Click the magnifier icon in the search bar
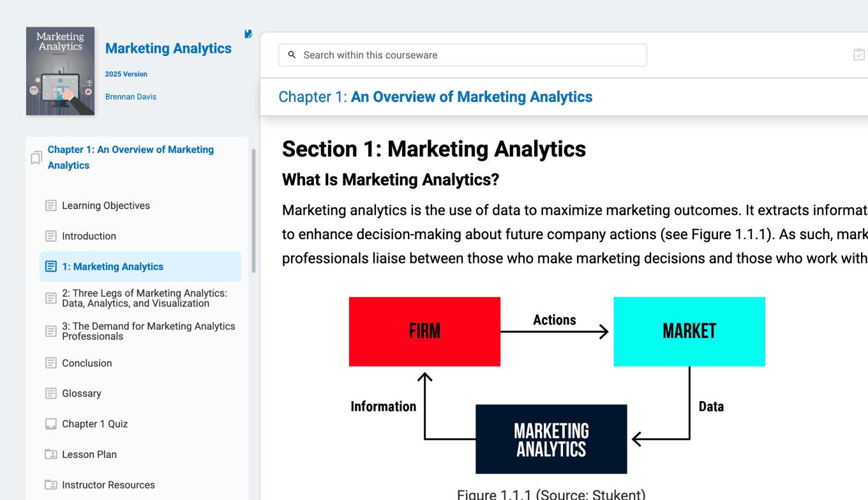The height and width of the screenshot is (500, 868). click(292, 55)
